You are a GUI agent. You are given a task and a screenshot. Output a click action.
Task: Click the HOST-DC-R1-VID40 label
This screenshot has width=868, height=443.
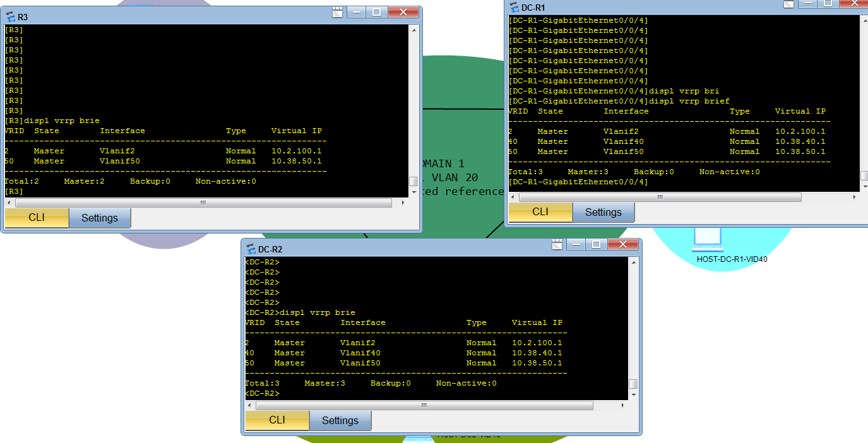732,259
